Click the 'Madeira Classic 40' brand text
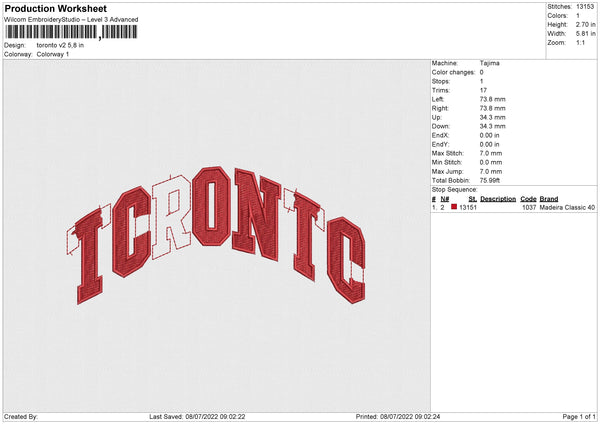Image resolution: width=600 pixels, height=424 pixels. point(567,207)
